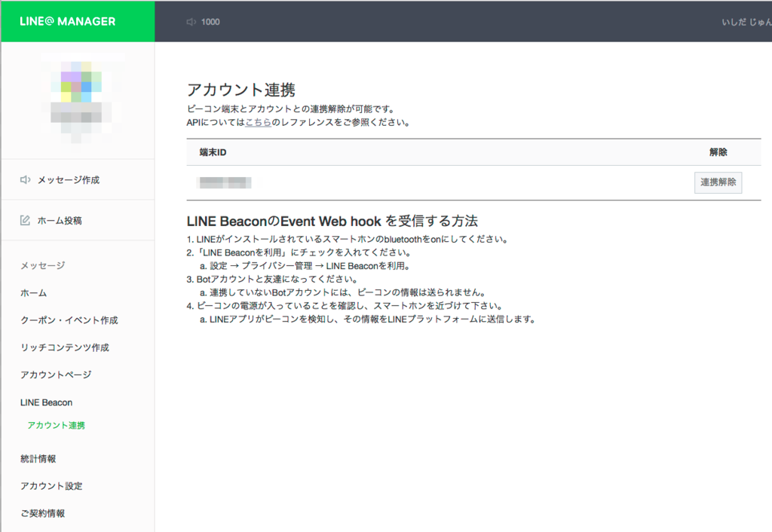The width and height of the screenshot is (772, 532).
Task: Open the ホーム投稿 menu item
Action: point(60,221)
